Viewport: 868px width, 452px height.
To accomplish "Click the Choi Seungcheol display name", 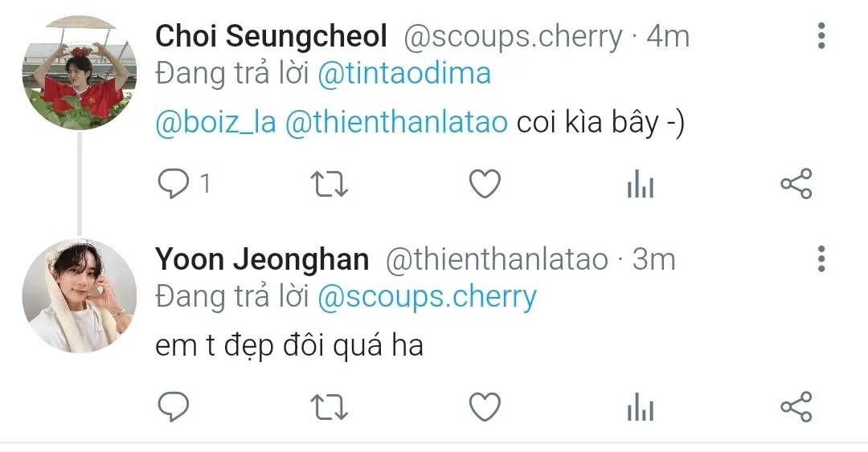I will pos(271,36).
